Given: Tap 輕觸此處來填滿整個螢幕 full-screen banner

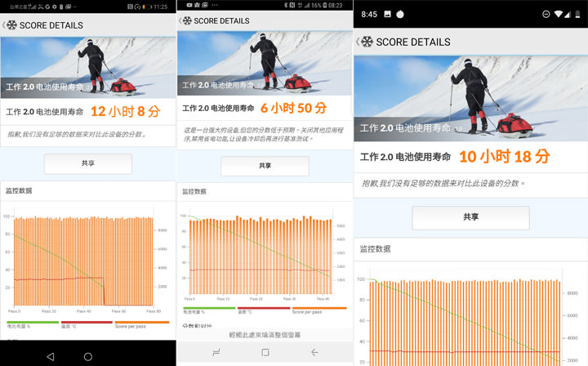Looking at the screenshot, I should pos(265,335).
